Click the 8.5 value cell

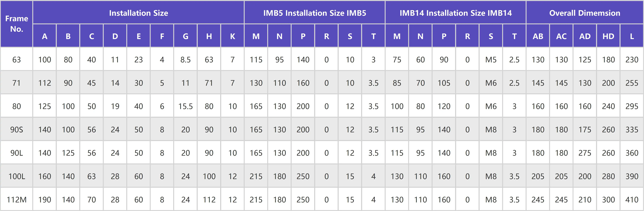(186, 60)
